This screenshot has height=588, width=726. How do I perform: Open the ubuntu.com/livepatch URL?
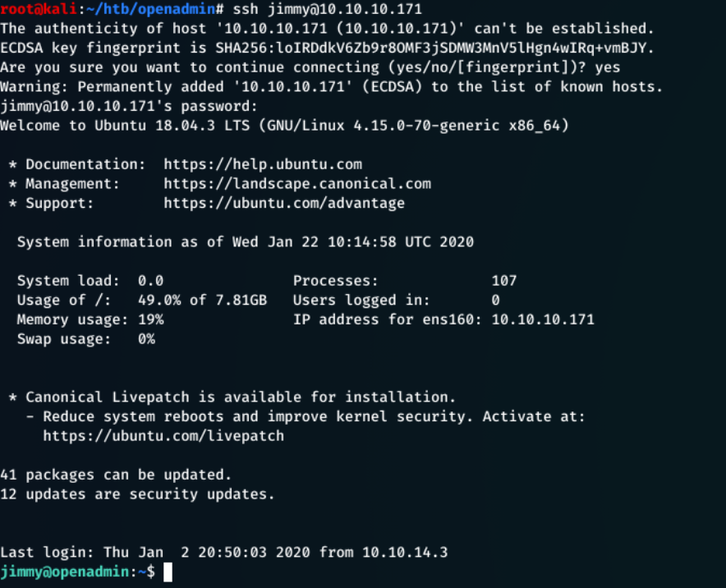(x=163, y=436)
